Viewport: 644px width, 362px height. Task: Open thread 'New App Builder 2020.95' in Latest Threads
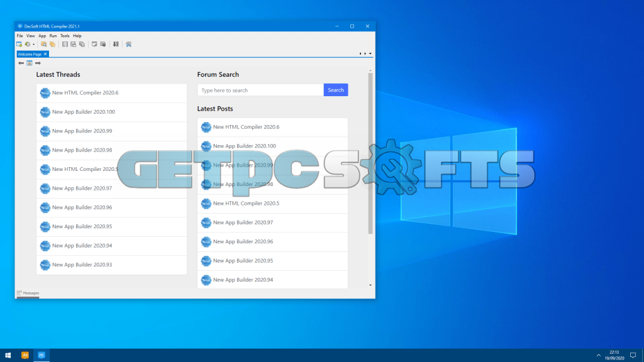tap(111, 226)
